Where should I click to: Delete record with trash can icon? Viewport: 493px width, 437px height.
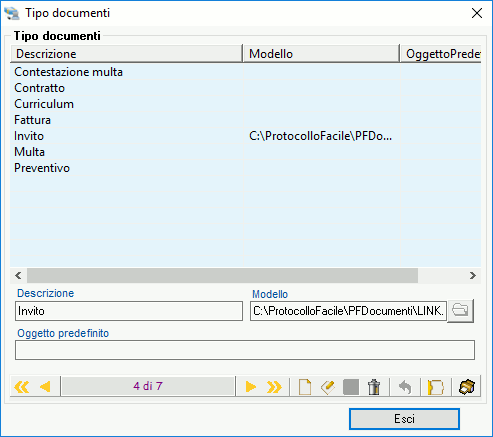pyautogui.click(x=374, y=387)
